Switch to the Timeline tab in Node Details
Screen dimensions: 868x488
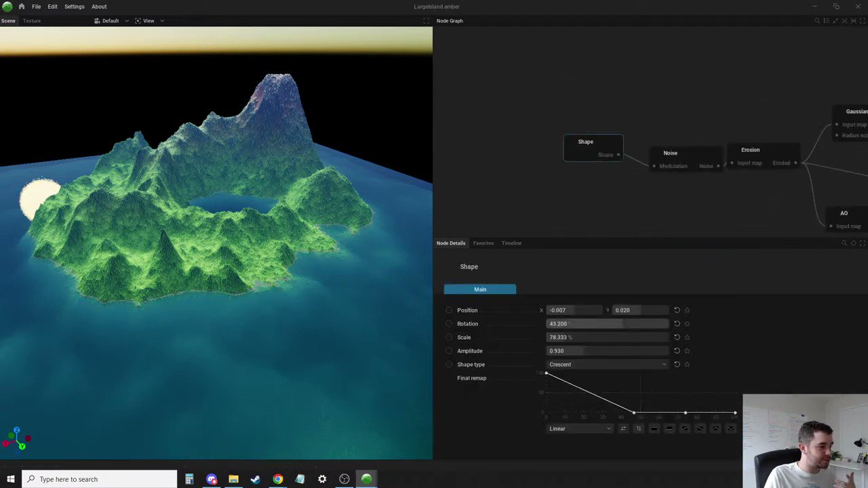pos(511,243)
